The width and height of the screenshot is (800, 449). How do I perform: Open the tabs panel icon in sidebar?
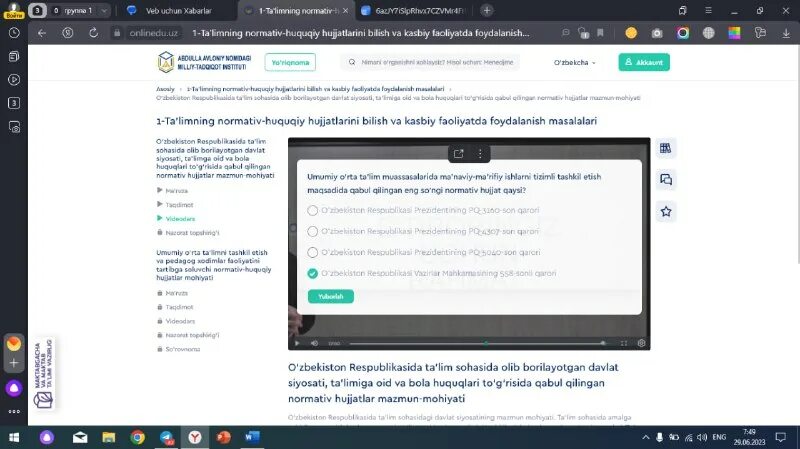point(14,57)
